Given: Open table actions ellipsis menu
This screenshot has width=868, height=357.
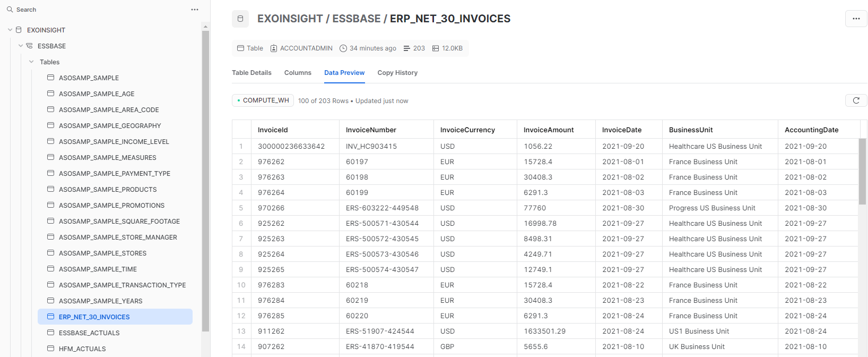Looking at the screenshot, I should 855,19.
